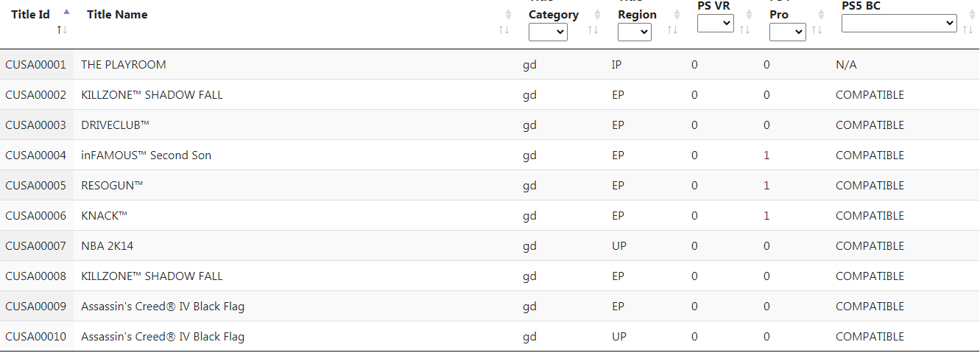Expand the PS5 BC filter dropdown
Screen dimensions: 980x353
[899, 23]
